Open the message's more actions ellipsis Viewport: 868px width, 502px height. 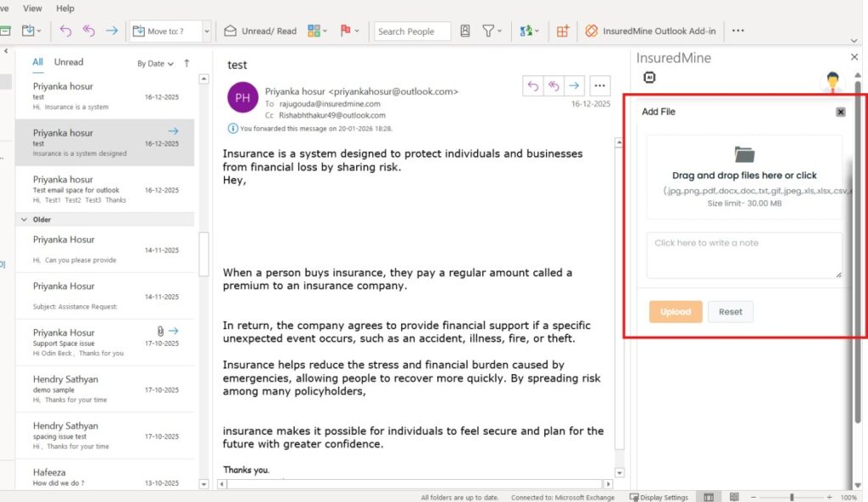[599, 85]
